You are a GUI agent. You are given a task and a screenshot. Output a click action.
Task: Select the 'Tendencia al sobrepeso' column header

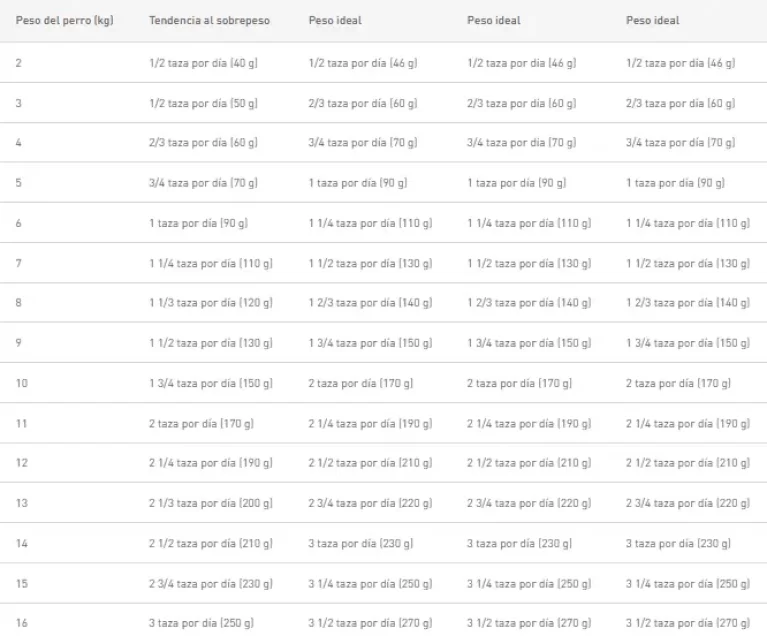click(x=209, y=21)
